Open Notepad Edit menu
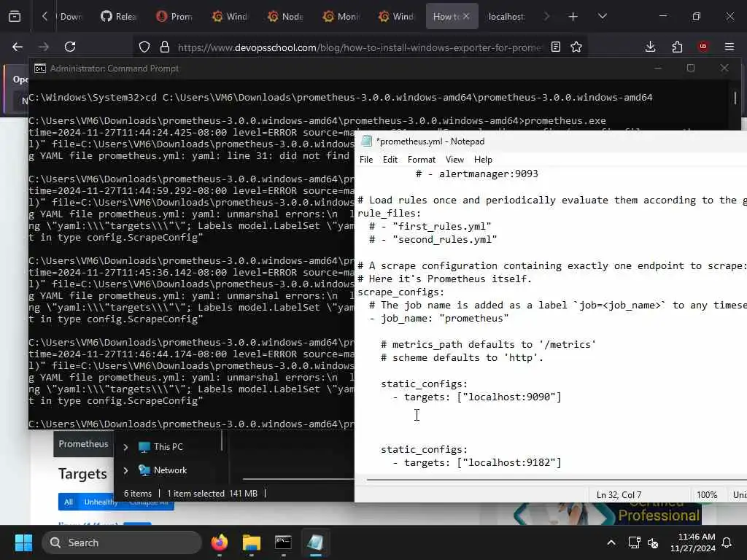Screen dimensions: 747x560 [x=390, y=160]
